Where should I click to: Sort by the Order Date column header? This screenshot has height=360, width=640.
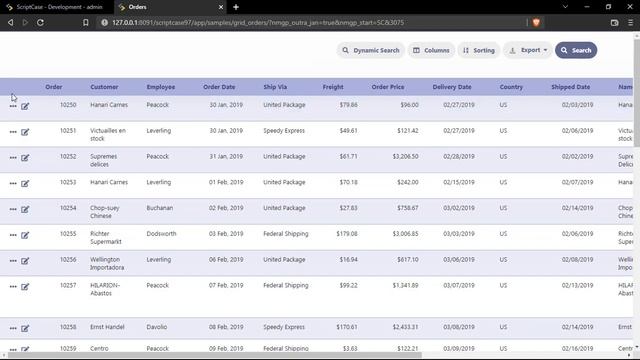click(219, 87)
